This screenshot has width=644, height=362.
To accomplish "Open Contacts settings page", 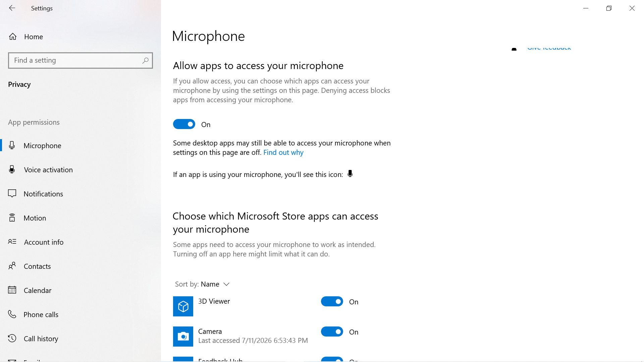I will point(80,266).
